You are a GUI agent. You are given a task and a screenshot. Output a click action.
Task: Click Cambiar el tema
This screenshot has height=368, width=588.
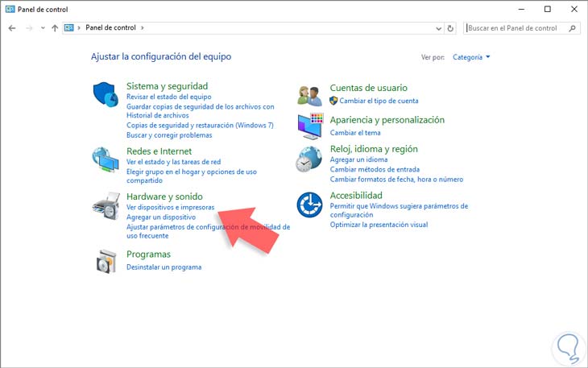(x=355, y=133)
